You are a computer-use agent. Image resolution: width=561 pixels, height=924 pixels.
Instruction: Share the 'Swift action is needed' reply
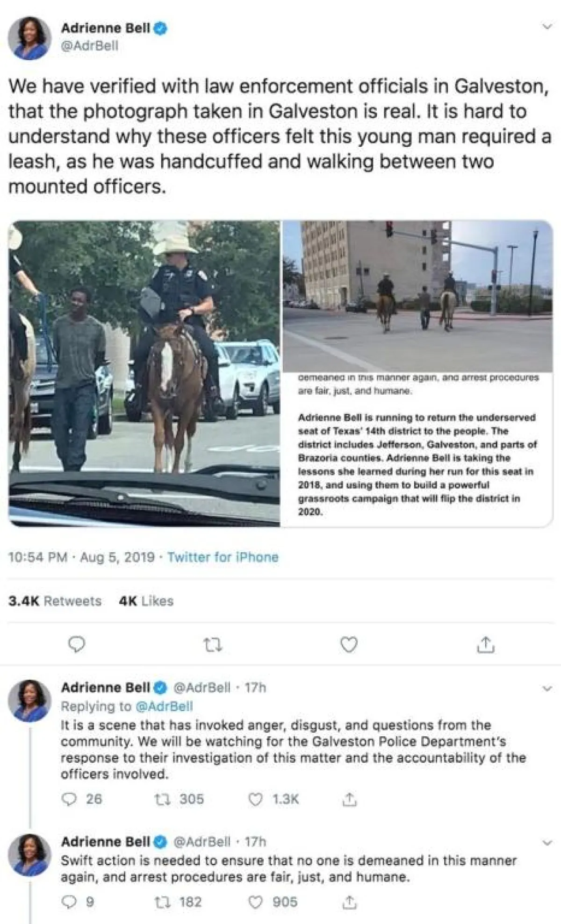click(349, 903)
